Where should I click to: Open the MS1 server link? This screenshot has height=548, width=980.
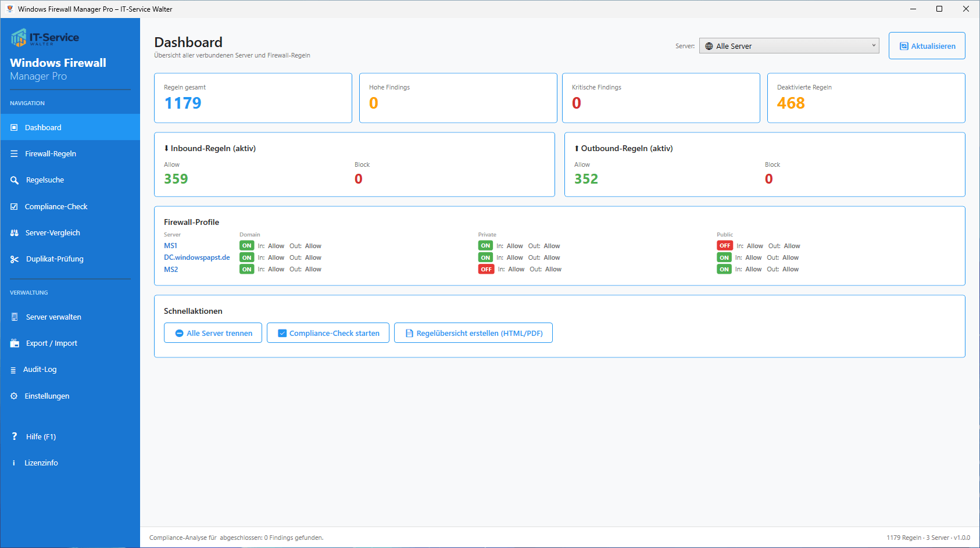(x=170, y=246)
